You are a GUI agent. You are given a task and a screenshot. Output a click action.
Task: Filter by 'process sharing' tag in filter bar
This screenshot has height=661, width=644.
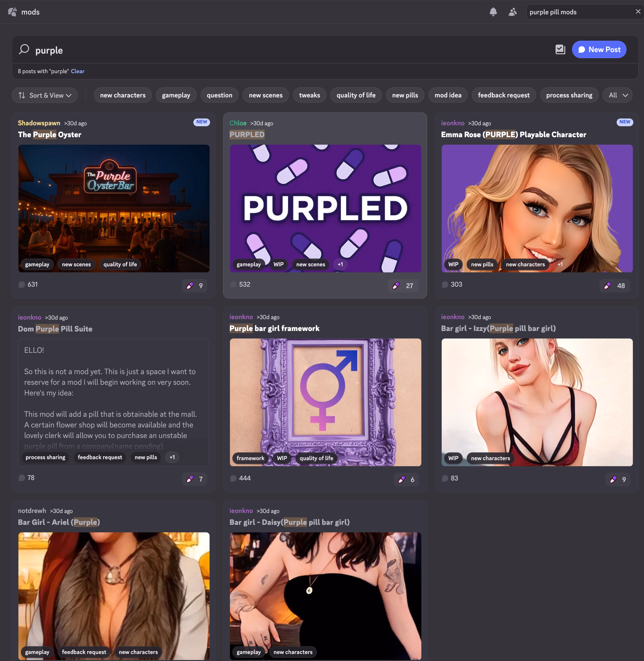coord(569,95)
